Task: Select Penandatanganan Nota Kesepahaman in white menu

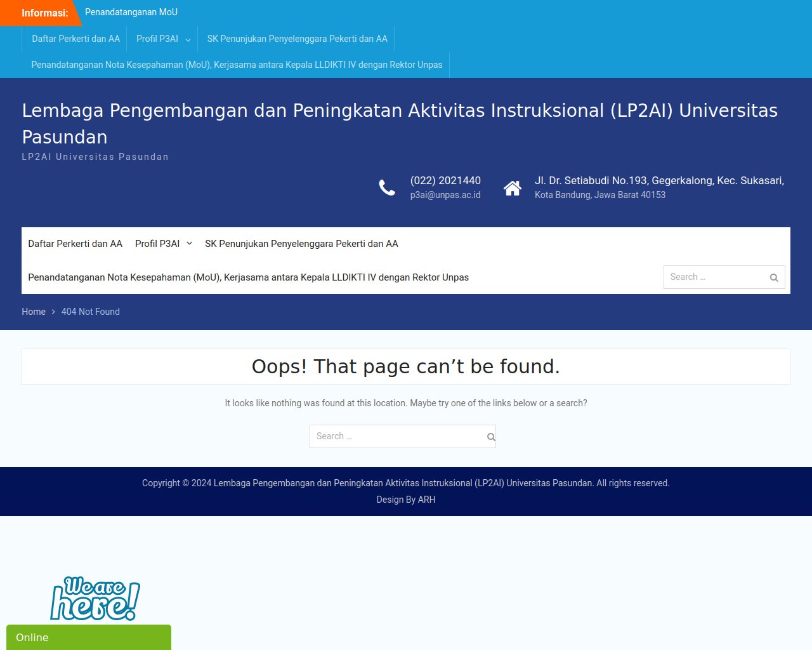Action: pos(248,277)
